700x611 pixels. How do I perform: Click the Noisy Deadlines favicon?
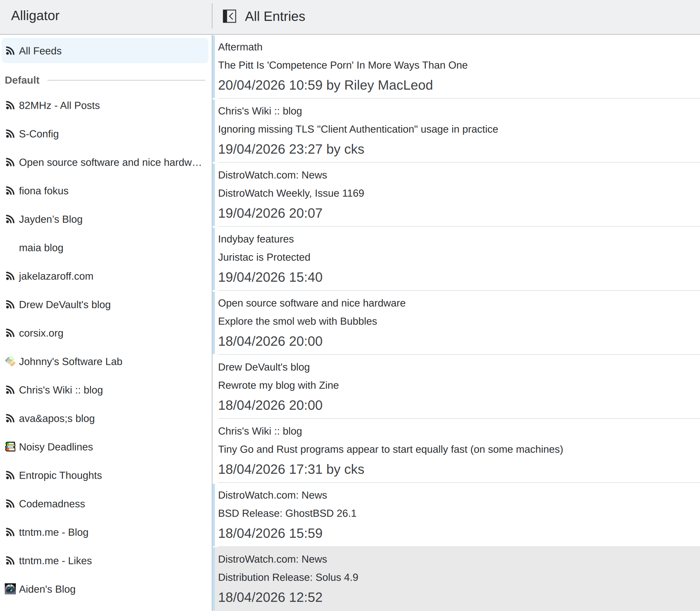pyautogui.click(x=10, y=447)
